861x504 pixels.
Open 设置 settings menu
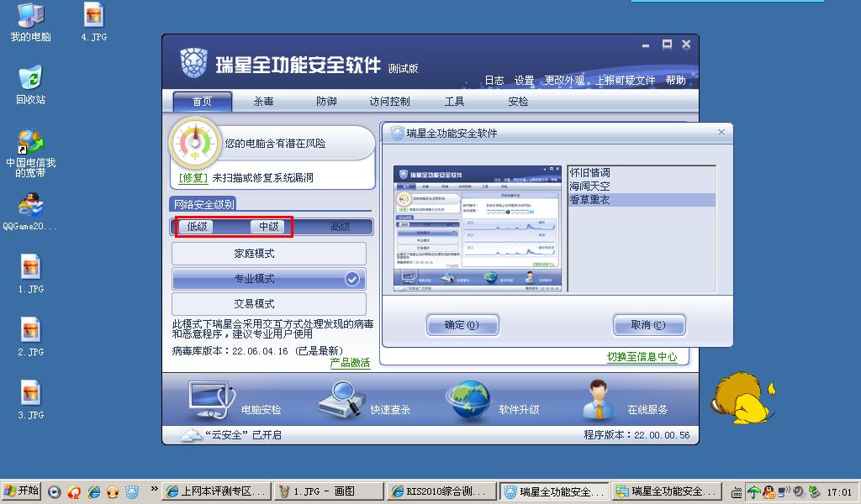point(524,80)
